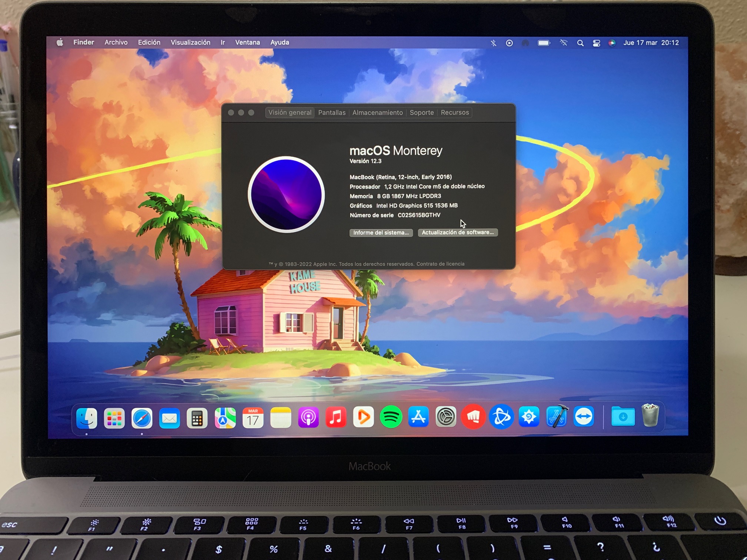The image size is (747, 560).
Task: Click the Bluetooth status icon
Action: 493,43
